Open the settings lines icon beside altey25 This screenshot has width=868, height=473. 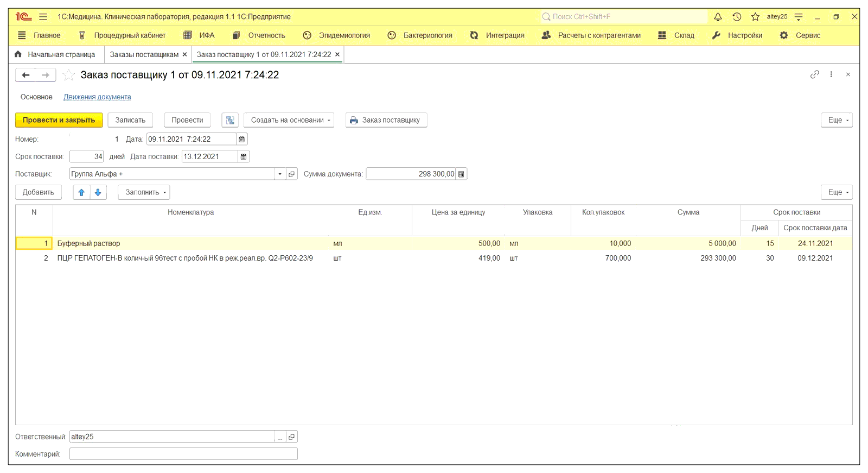[x=799, y=17]
